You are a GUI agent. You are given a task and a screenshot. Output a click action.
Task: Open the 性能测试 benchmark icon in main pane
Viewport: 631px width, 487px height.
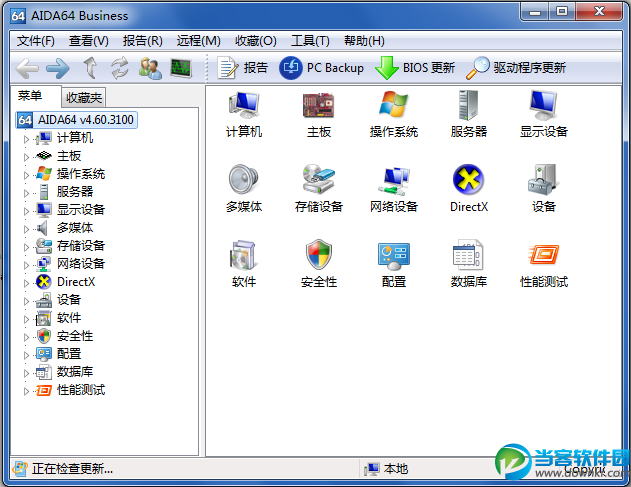pos(544,254)
